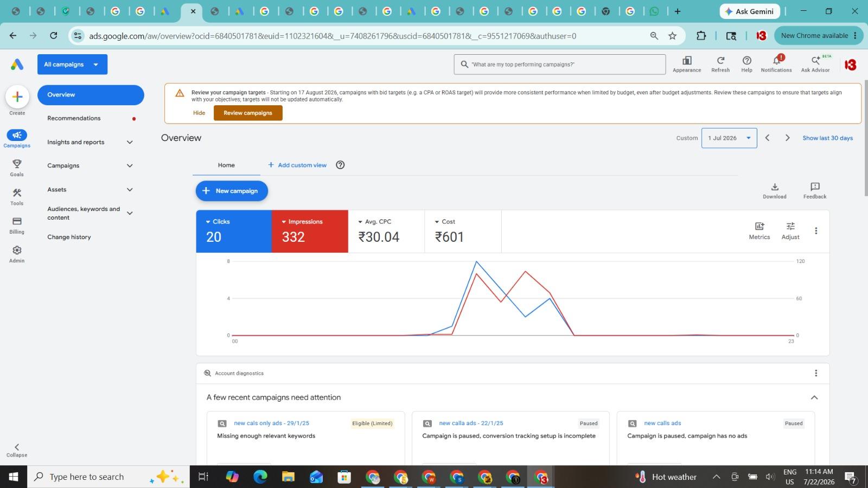Open the Metrics chart icon

759,226
